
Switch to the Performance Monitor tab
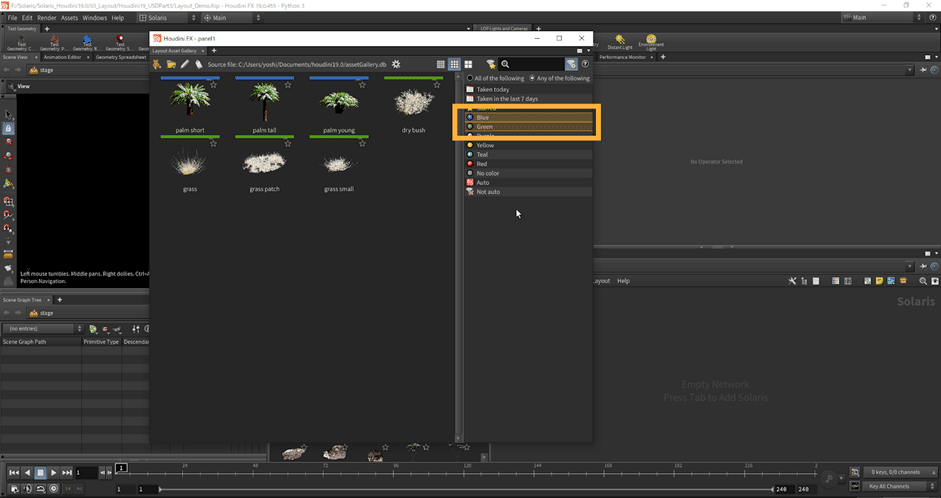tap(622, 57)
